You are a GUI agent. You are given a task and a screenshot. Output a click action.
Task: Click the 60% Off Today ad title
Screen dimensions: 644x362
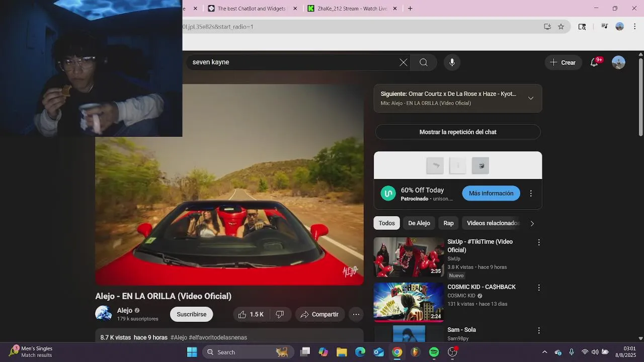click(422, 190)
